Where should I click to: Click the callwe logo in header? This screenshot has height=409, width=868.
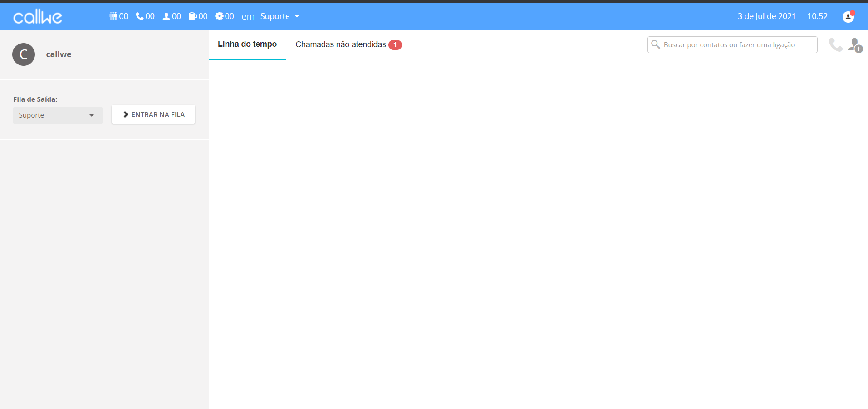38,17
